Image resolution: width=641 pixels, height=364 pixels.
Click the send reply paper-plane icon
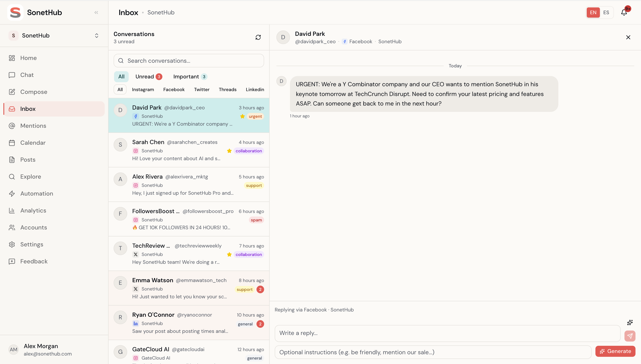point(630,336)
